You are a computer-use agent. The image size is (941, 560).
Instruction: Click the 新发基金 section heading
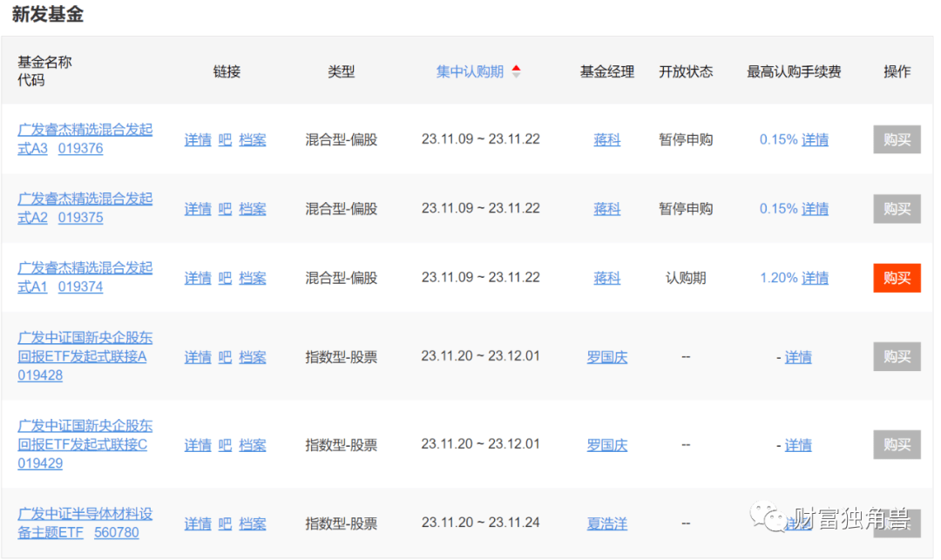(x=48, y=14)
